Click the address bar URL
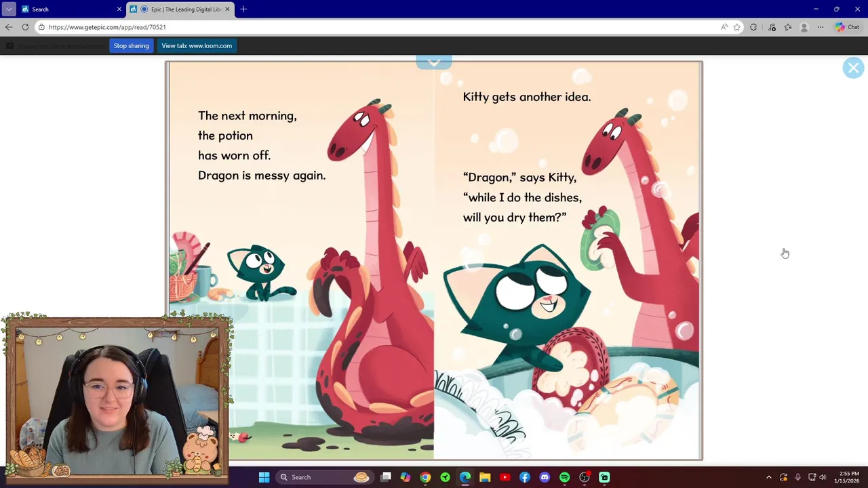Viewport: 868px width, 488px height. [107, 27]
